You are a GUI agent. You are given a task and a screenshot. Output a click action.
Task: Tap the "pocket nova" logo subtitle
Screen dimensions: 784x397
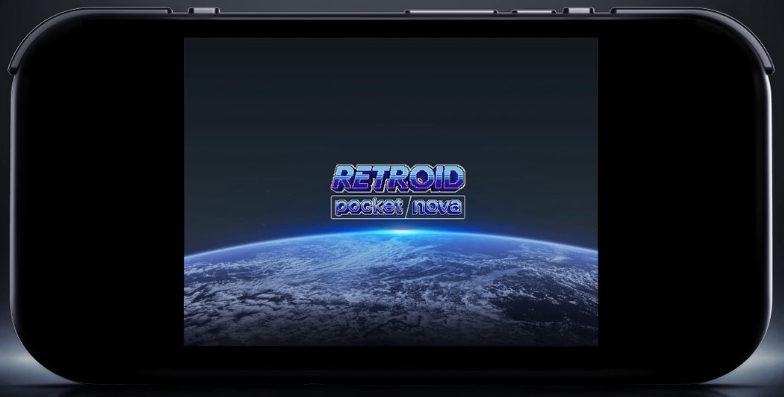coord(398,207)
